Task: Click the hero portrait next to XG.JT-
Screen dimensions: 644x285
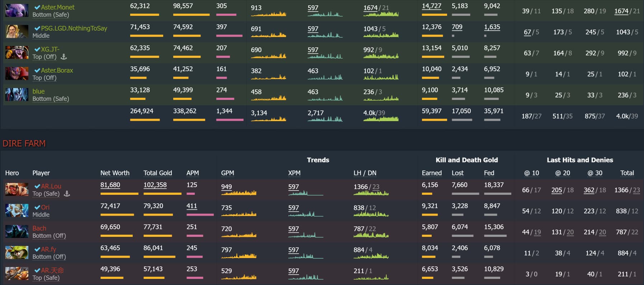Action: [x=17, y=52]
